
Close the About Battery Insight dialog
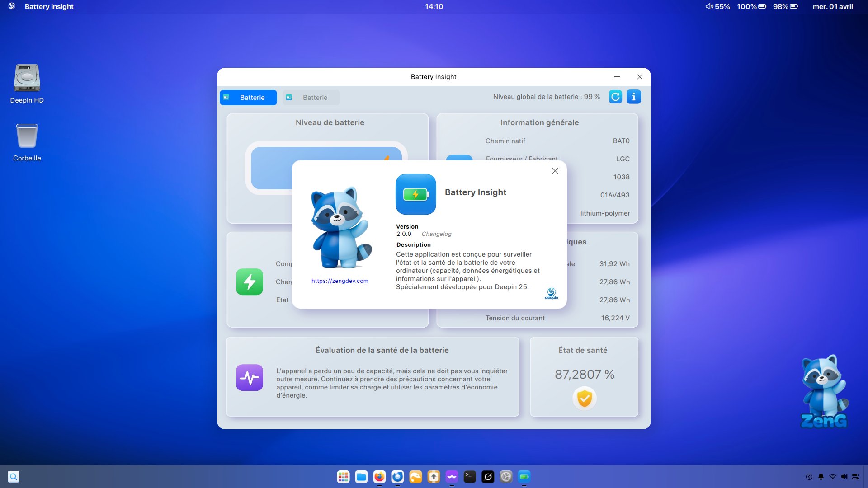[x=555, y=171]
